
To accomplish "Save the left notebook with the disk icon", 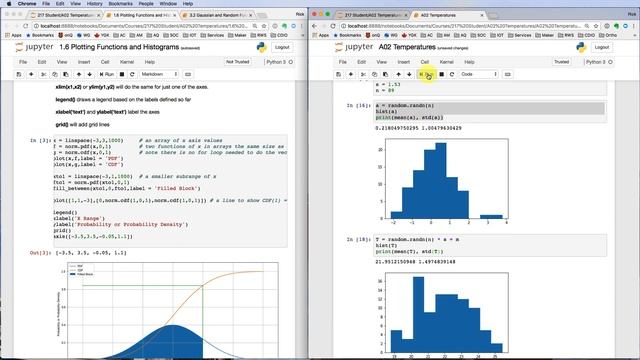I will 19,74.
